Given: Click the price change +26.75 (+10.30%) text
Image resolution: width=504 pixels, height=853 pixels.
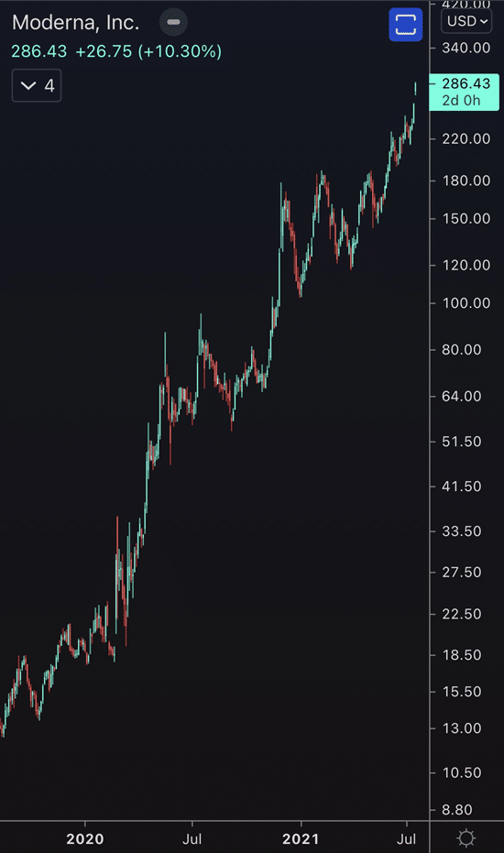Looking at the screenshot, I should point(148,51).
